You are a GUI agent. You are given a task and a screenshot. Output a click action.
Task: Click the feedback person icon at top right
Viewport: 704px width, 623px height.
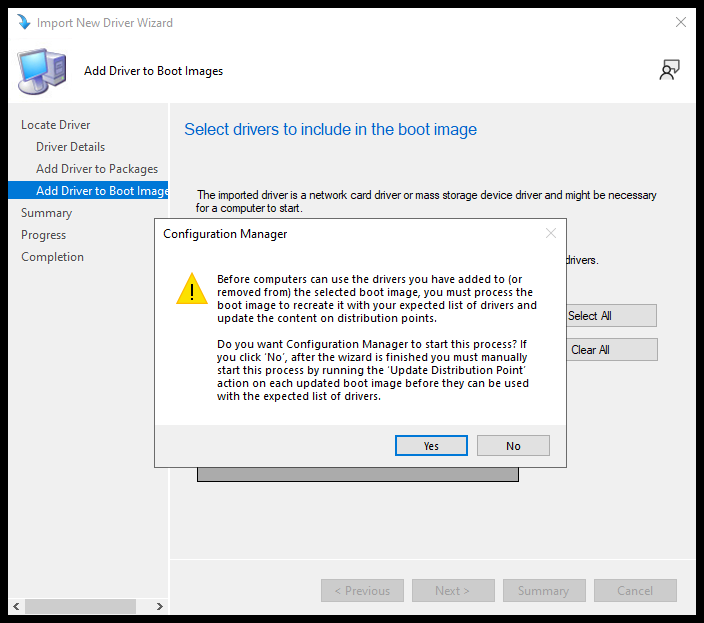point(669,70)
